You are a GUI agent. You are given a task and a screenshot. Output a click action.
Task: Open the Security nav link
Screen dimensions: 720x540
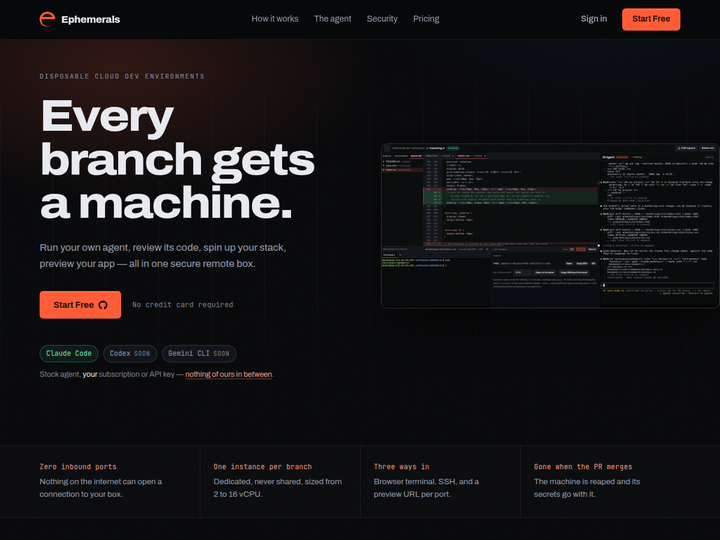[382, 19]
